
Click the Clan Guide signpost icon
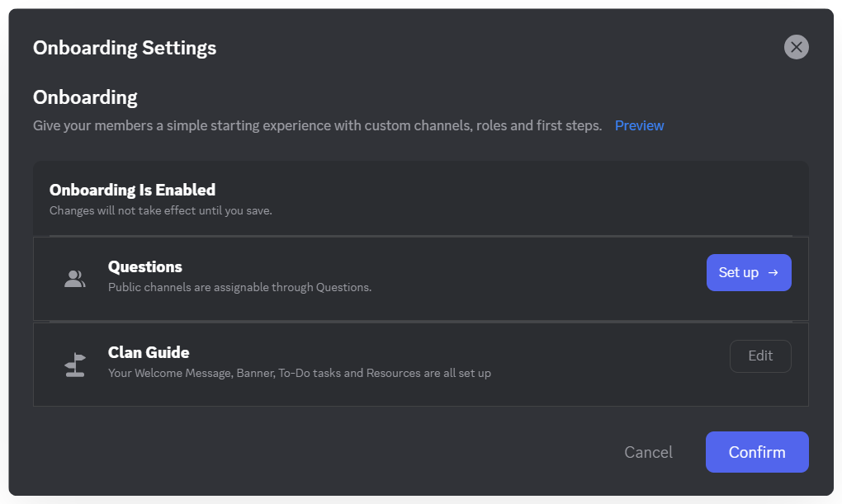[x=75, y=365]
